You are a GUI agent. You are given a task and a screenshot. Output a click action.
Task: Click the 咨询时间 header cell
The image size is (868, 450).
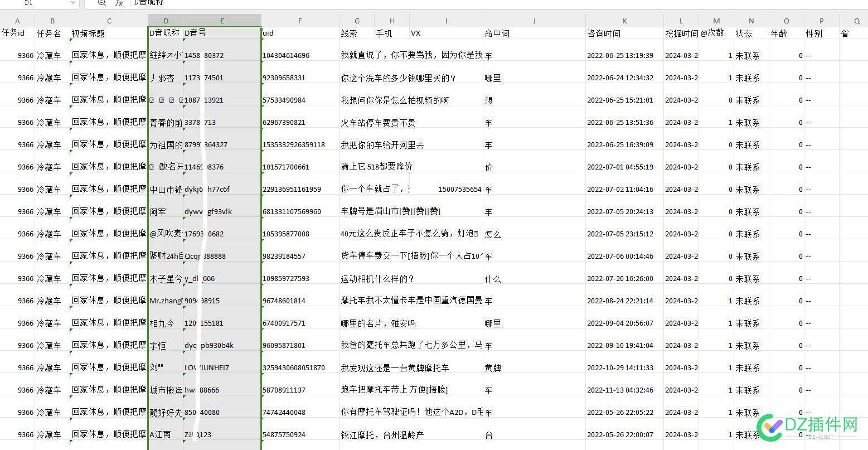[x=624, y=33]
